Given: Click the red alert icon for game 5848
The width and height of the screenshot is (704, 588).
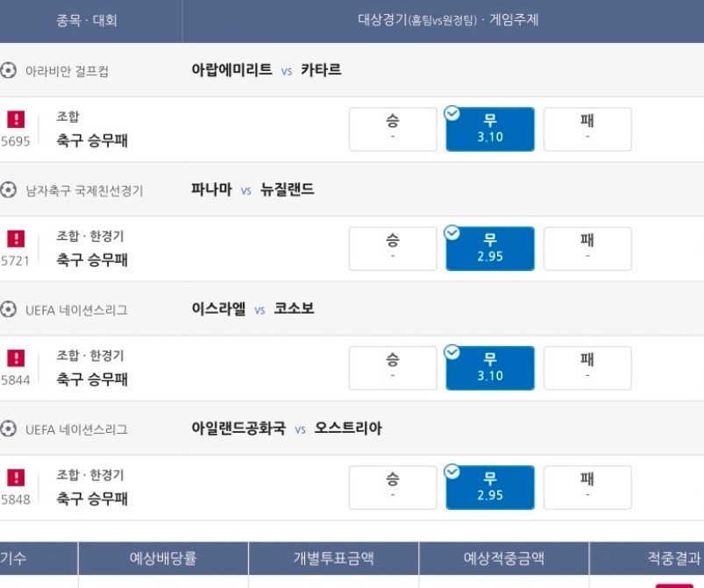Looking at the screenshot, I should (16, 478).
